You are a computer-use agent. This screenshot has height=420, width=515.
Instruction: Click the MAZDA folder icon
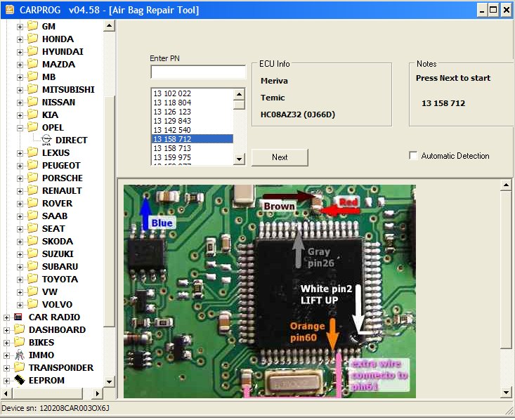click(x=32, y=64)
